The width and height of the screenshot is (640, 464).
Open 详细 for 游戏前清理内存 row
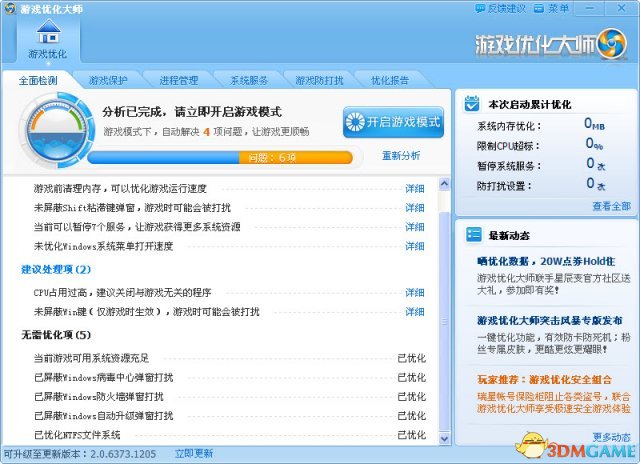point(415,189)
